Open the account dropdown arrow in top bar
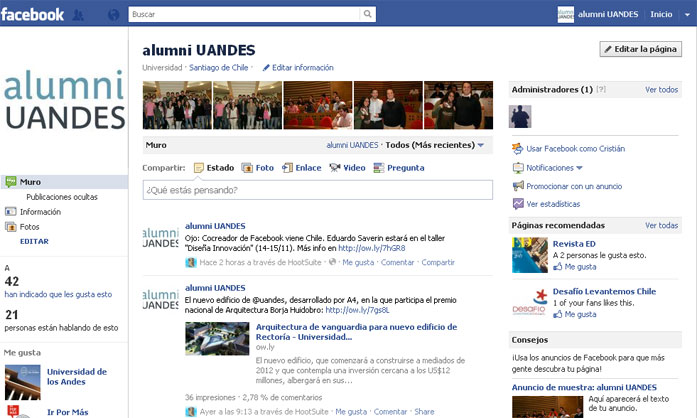The height and width of the screenshot is (418, 697). [x=687, y=15]
